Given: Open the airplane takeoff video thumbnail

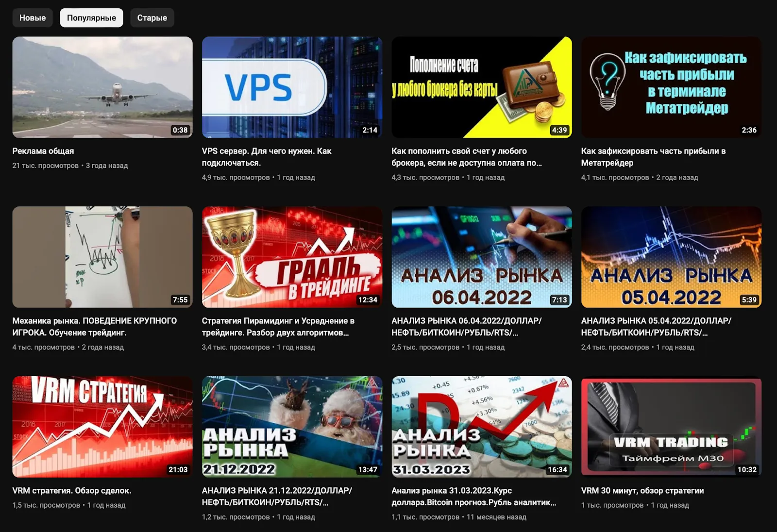Looking at the screenshot, I should click(102, 87).
